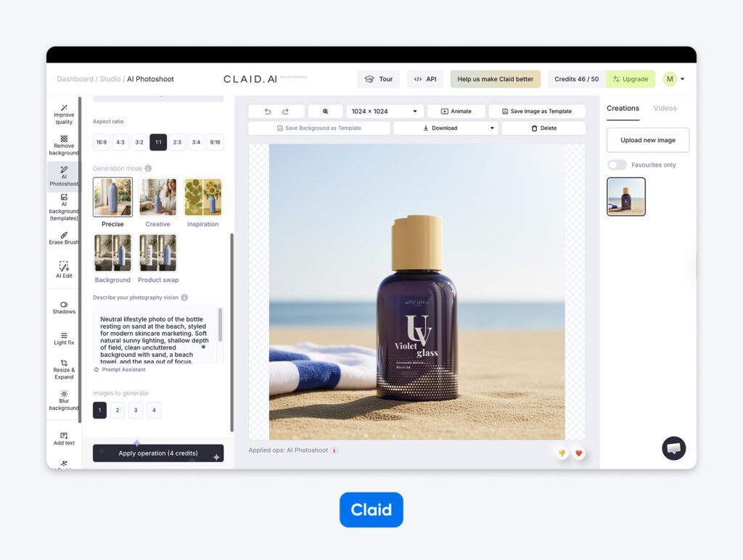Open the Shadows tool

pos(64,308)
